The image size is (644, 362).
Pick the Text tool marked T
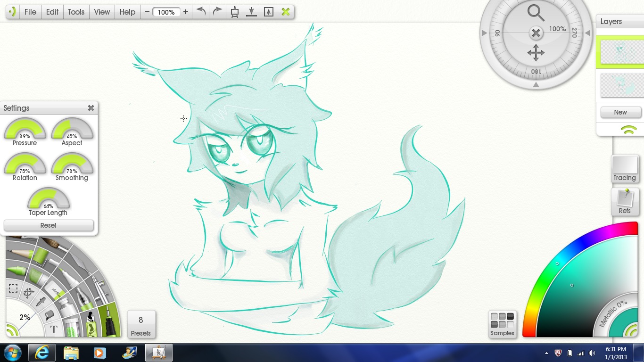[x=54, y=329]
